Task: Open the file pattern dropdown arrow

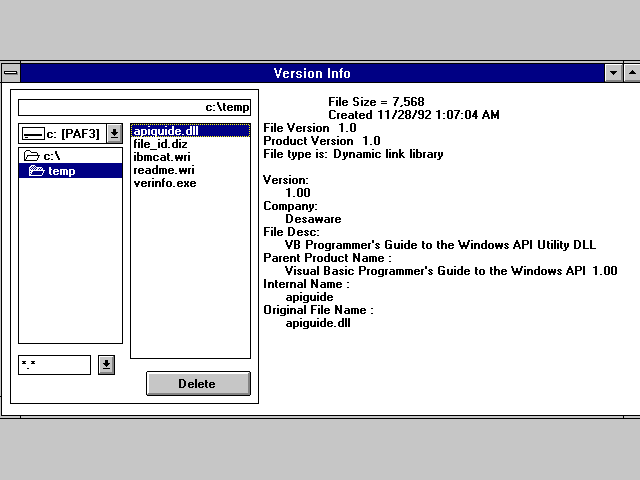Action: tap(107, 365)
